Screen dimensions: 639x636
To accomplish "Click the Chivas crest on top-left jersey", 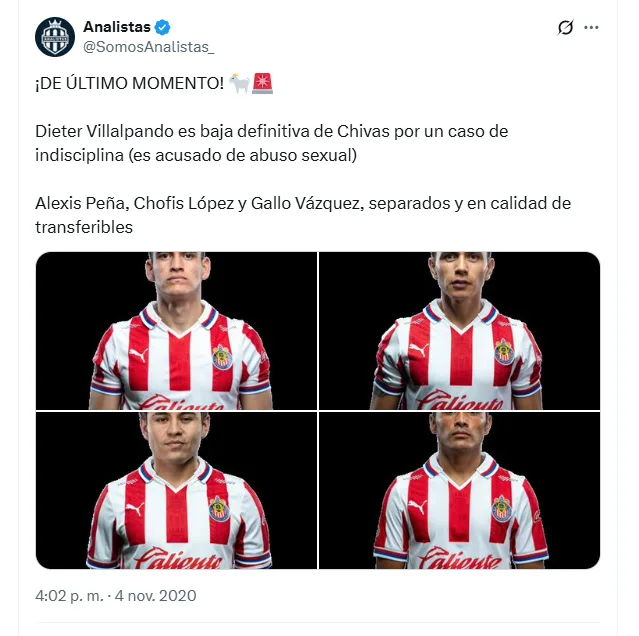I will pyautogui.click(x=222, y=357).
